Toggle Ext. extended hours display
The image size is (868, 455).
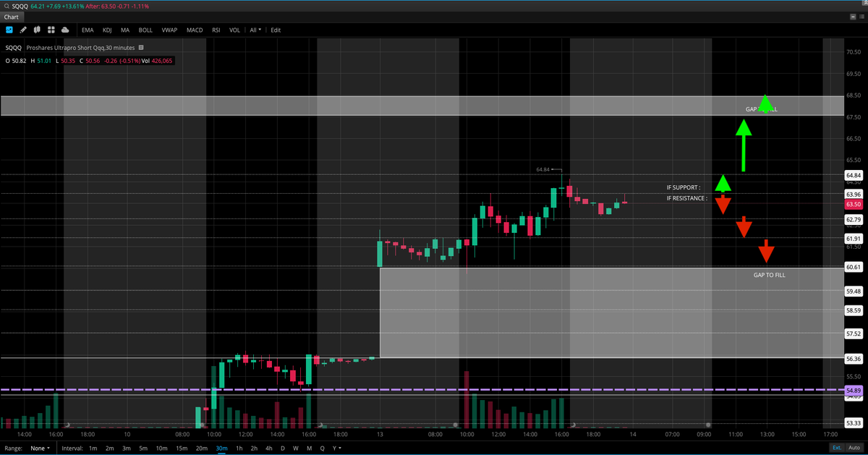tap(837, 448)
